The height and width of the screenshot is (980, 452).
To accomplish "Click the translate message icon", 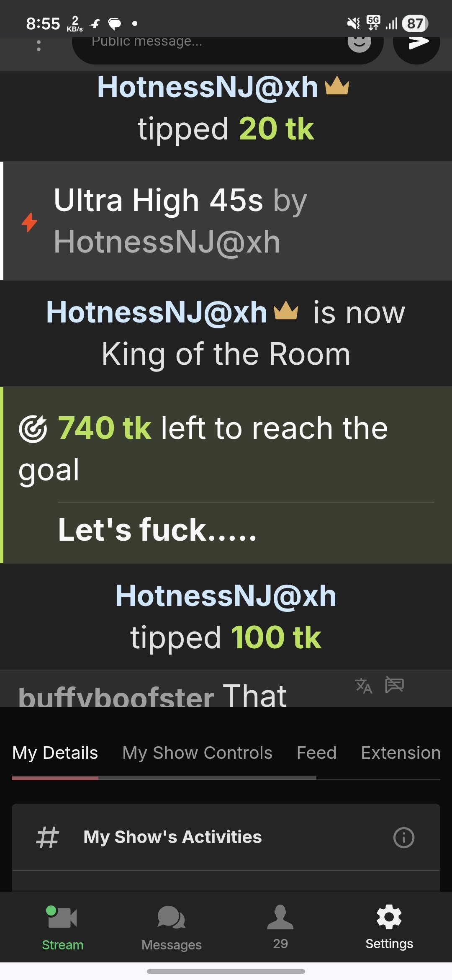I will pyautogui.click(x=364, y=686).
